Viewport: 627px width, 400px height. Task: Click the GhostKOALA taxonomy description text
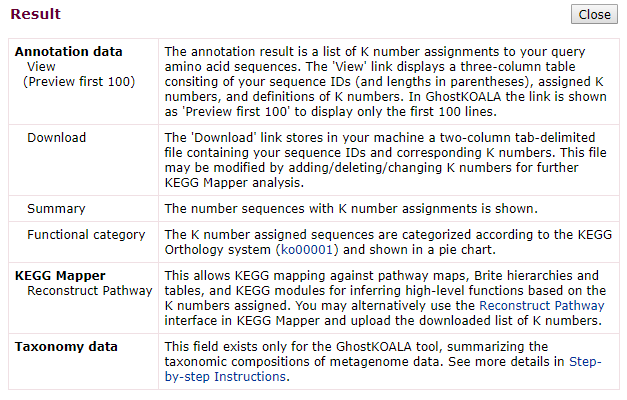pos(383,362)
